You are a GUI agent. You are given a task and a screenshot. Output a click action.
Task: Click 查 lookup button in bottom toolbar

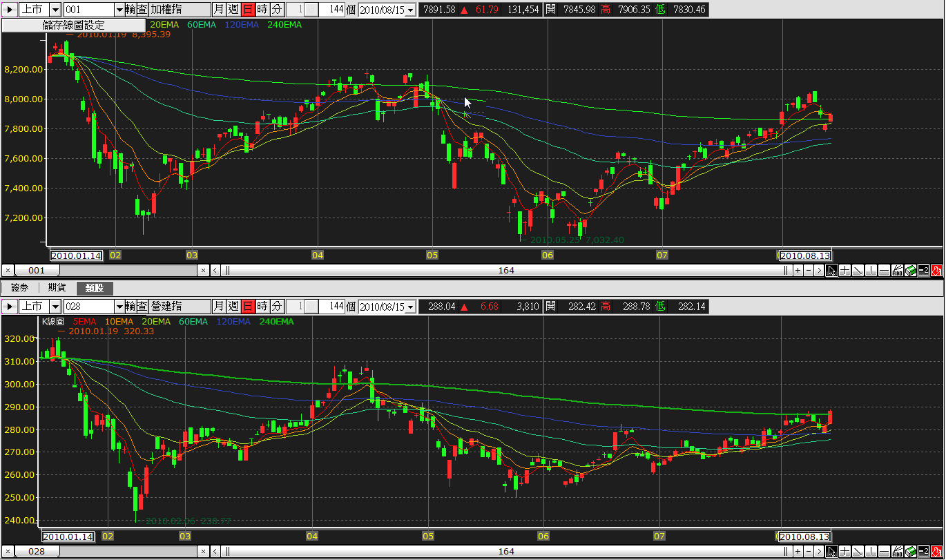tap(142, 306)
